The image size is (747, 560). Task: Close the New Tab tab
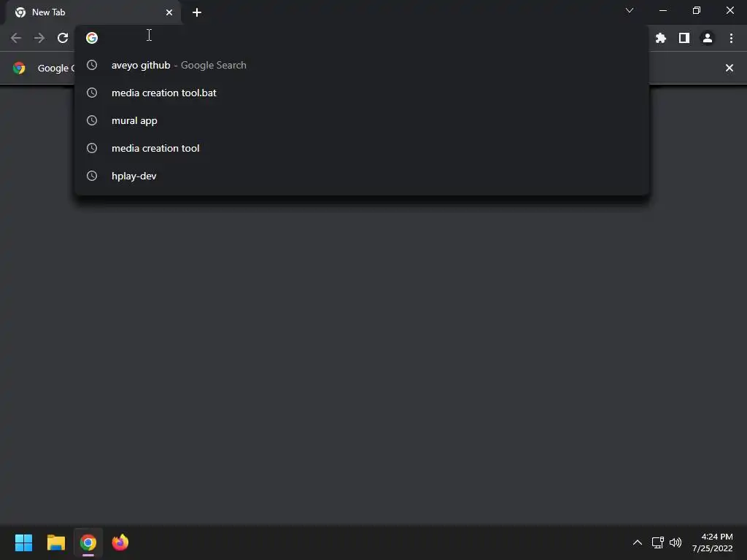coord(169,12)
